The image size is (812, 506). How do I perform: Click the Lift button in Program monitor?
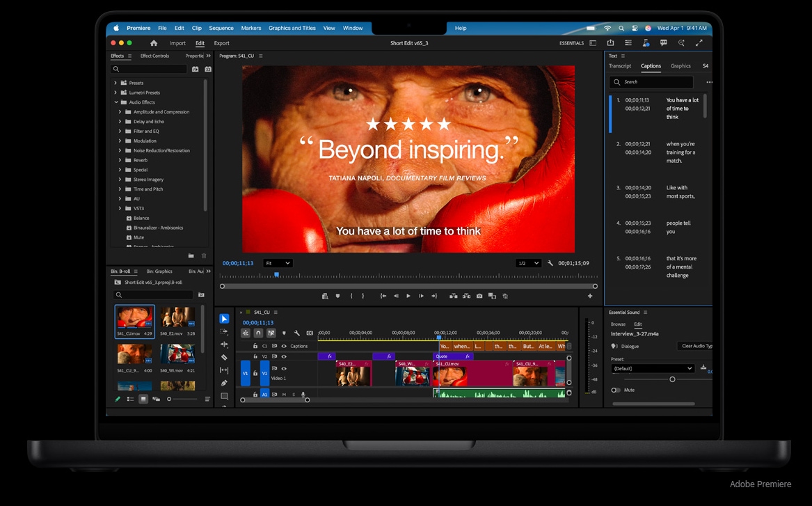453,296
